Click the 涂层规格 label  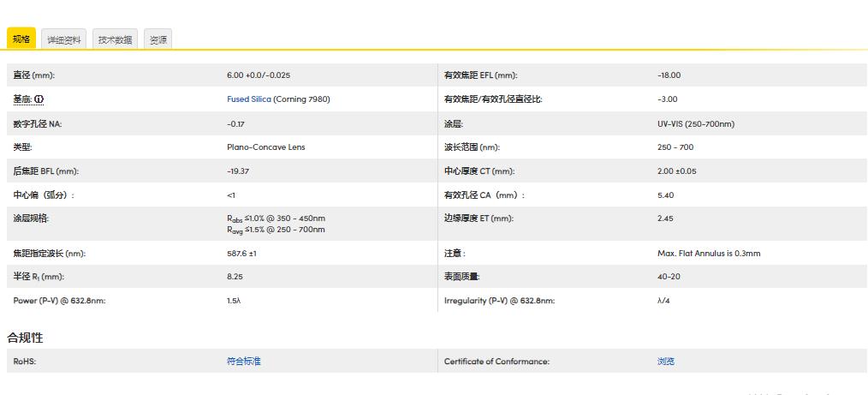[x=31, y=218]
